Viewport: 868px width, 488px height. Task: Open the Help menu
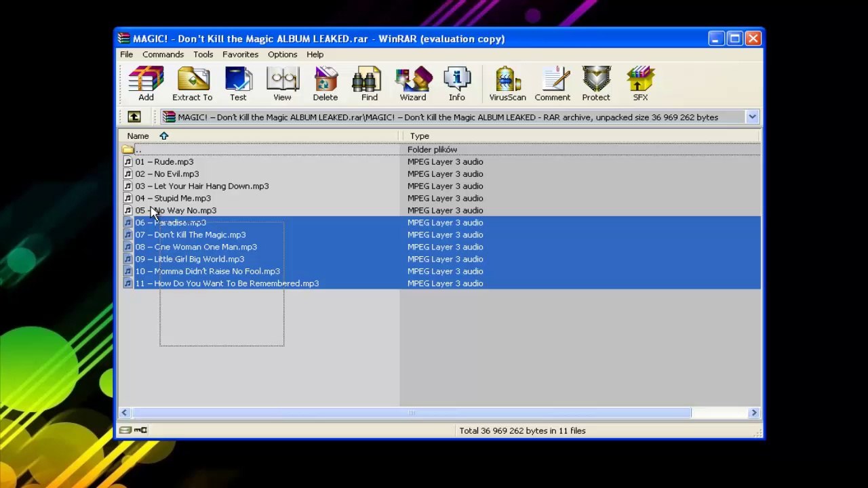point(315,54)
